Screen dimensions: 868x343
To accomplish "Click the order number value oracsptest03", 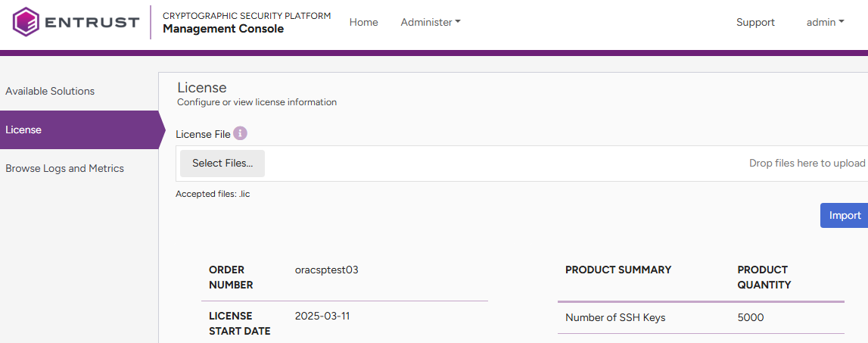I will coord(326,270).
